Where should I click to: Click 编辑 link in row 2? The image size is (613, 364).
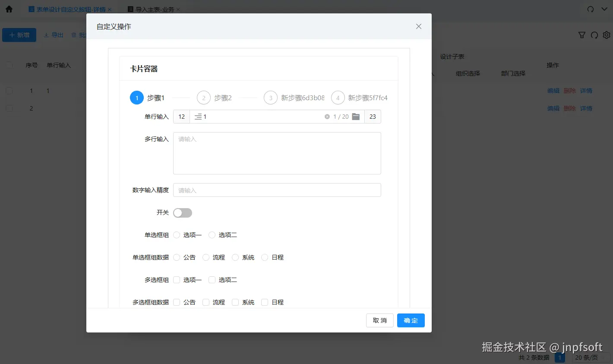point(553,108)
